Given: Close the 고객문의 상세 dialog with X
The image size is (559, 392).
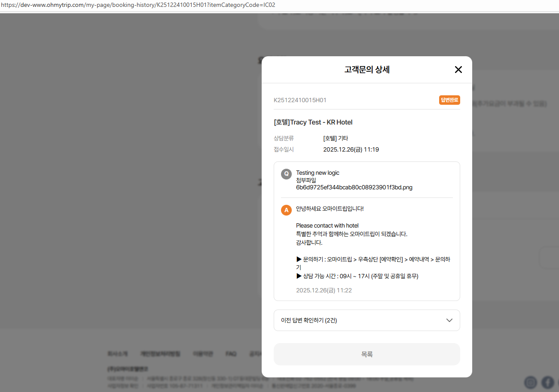Looking at the screenshot, I should pos(458,70).
